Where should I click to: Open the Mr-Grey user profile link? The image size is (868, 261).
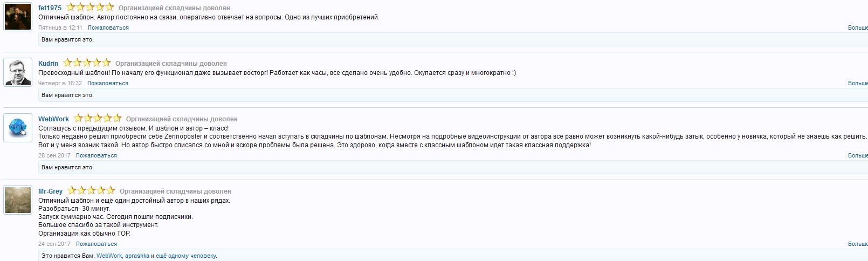point(50,191)
